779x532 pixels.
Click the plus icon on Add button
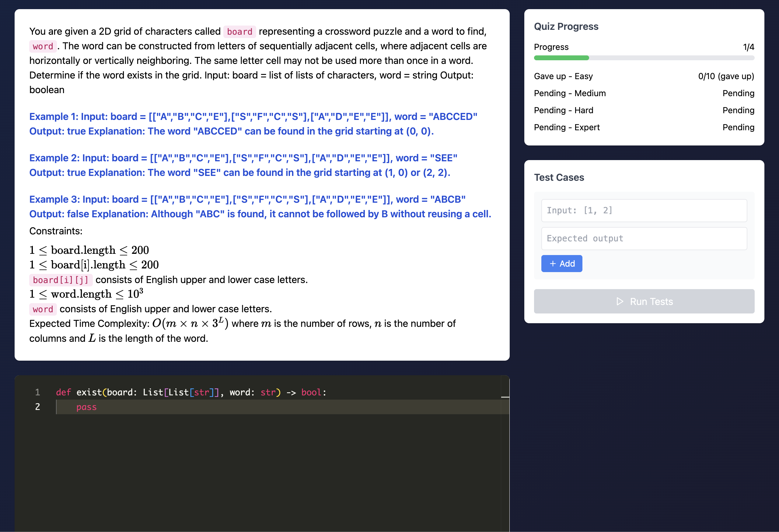pos(553,264)
